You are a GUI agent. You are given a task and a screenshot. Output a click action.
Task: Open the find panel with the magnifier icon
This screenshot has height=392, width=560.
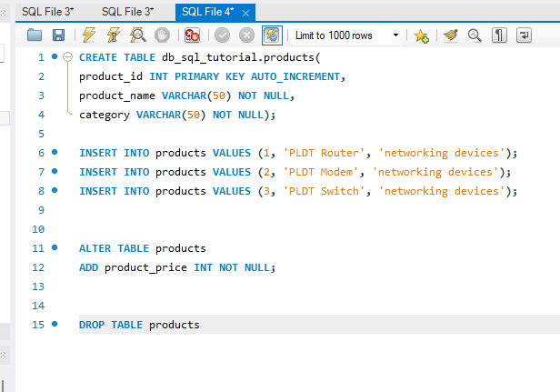475,35
